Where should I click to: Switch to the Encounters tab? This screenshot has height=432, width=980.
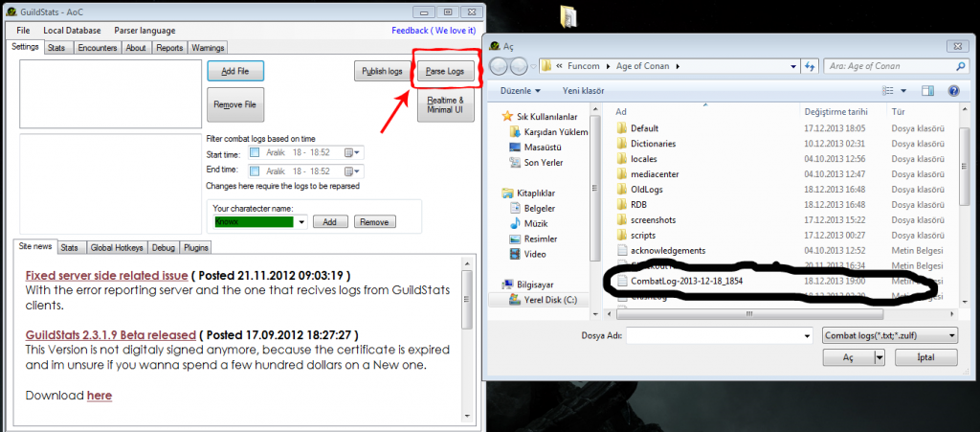pos(98,47)
